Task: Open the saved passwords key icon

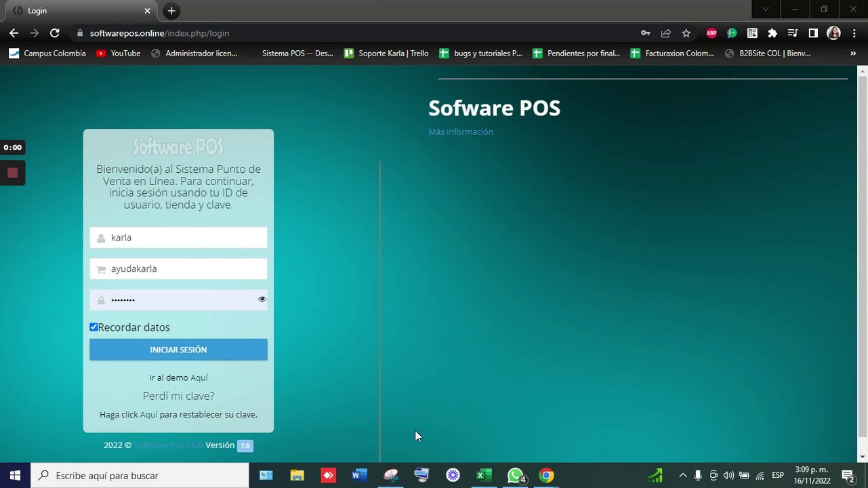Action: [646, 33]
